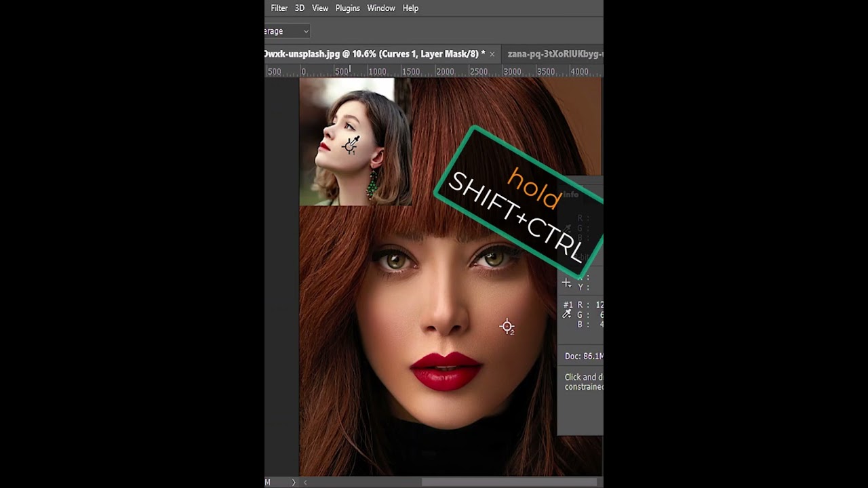Switch to the zana-pq document tab
Screen dimensions: 868x488
(555, 54)
